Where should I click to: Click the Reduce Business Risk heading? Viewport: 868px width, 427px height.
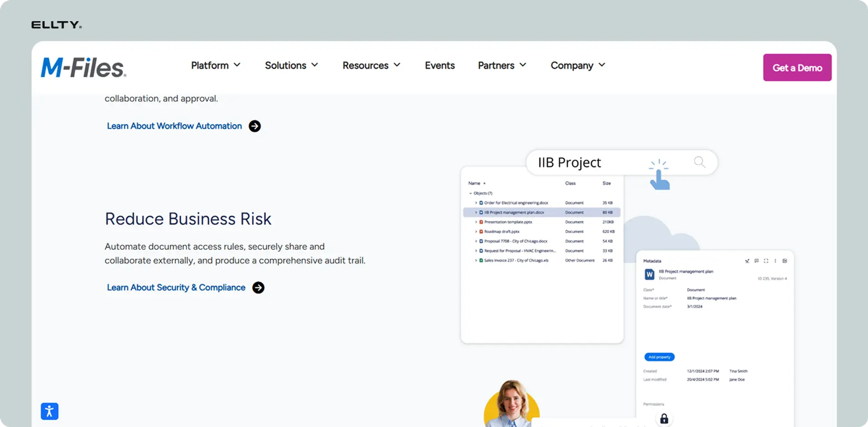[188, 219]
